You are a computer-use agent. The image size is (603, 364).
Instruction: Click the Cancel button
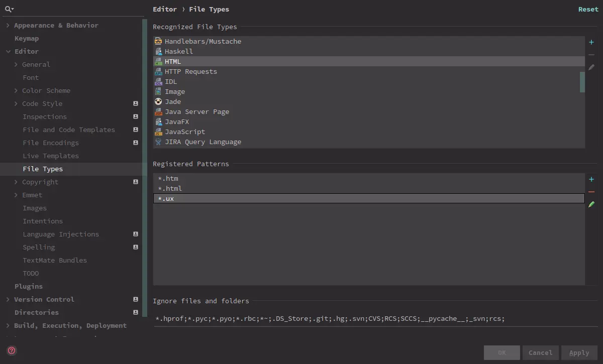point(540,352)
